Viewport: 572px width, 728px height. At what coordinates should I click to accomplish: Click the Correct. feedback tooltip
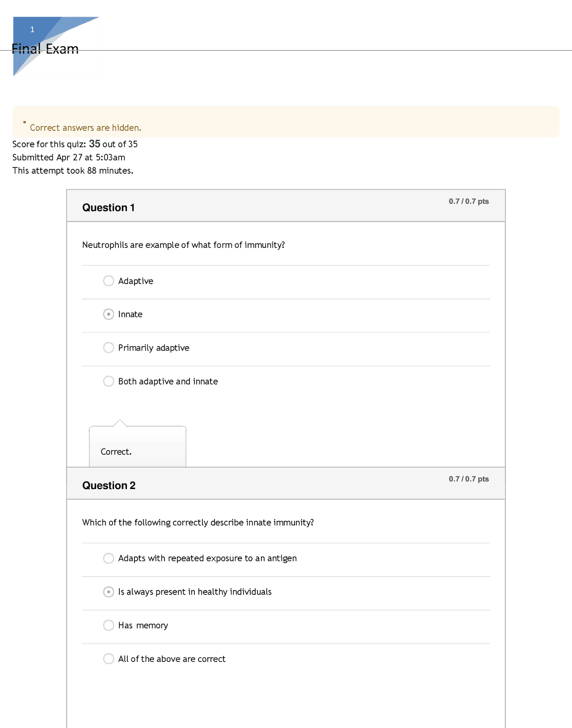click(116, 452)
